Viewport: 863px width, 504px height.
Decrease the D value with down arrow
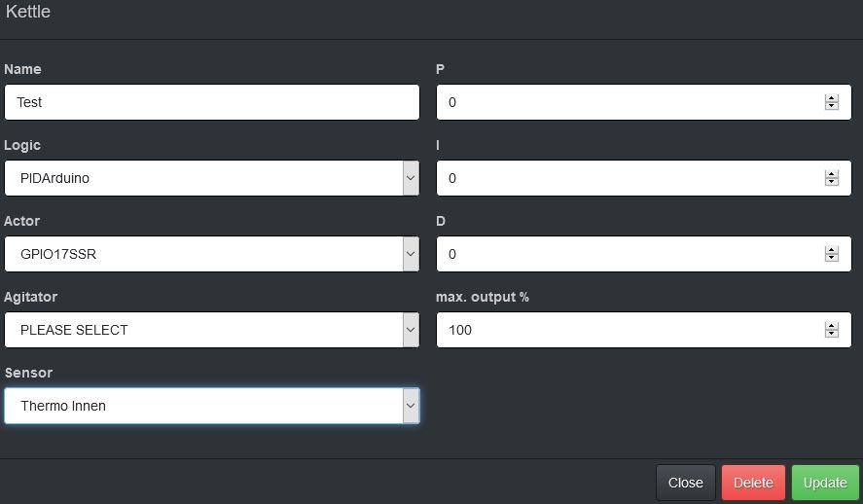click(x=831, y=258)
